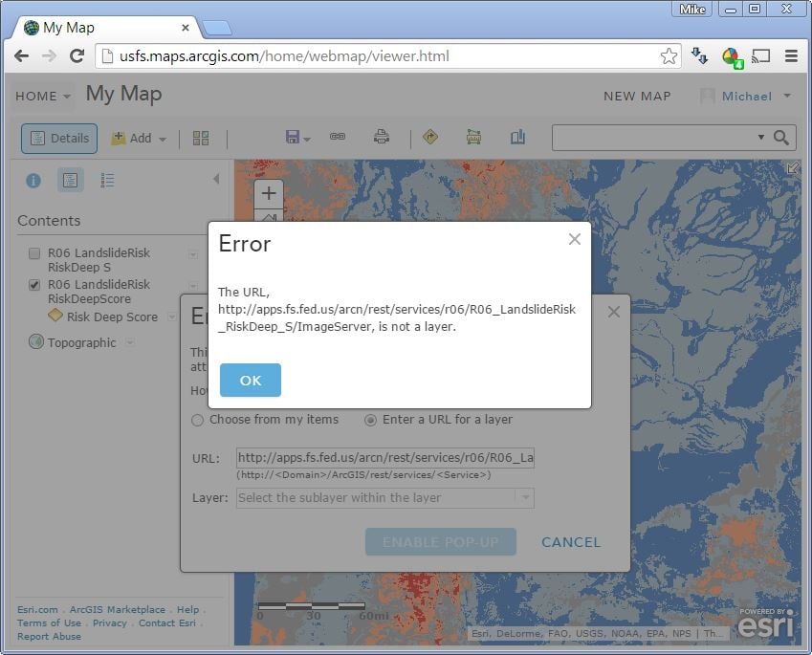This screenshot has width=812, height=655.
Task: Click inside the map search box
Action: 652,137
